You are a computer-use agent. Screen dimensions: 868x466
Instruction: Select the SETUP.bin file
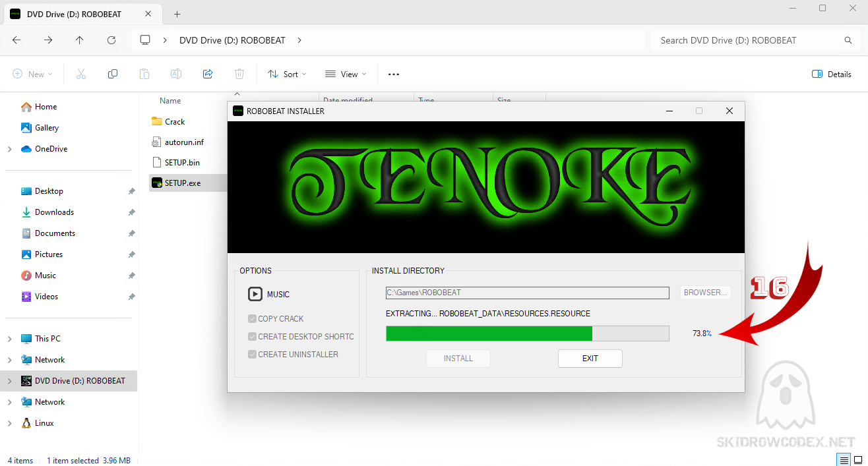[175, 162]
